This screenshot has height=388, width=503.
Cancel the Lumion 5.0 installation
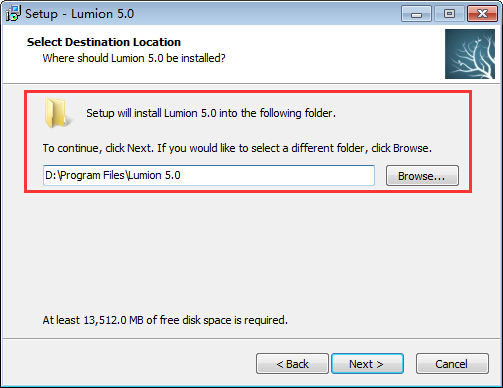click(452, 364)
